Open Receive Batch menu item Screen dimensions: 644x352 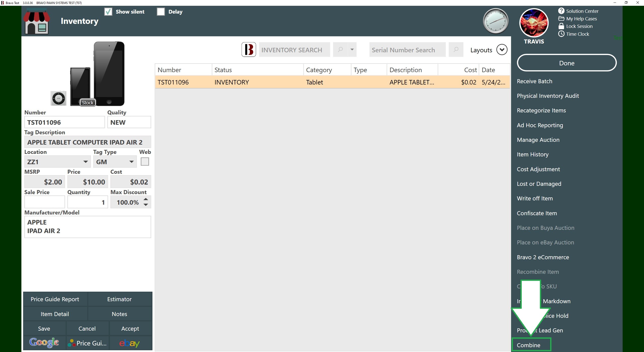pos(534,81)
